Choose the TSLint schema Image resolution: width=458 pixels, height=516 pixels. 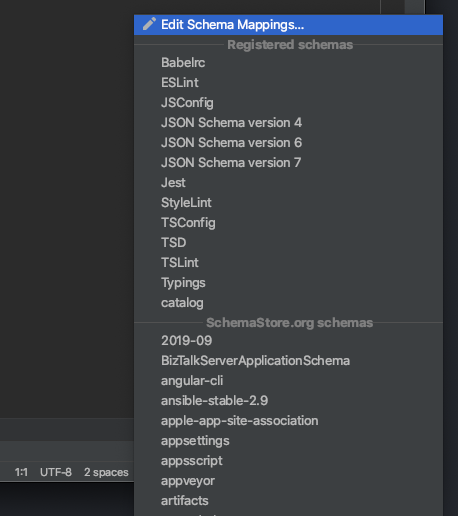(x=288, y=263)
